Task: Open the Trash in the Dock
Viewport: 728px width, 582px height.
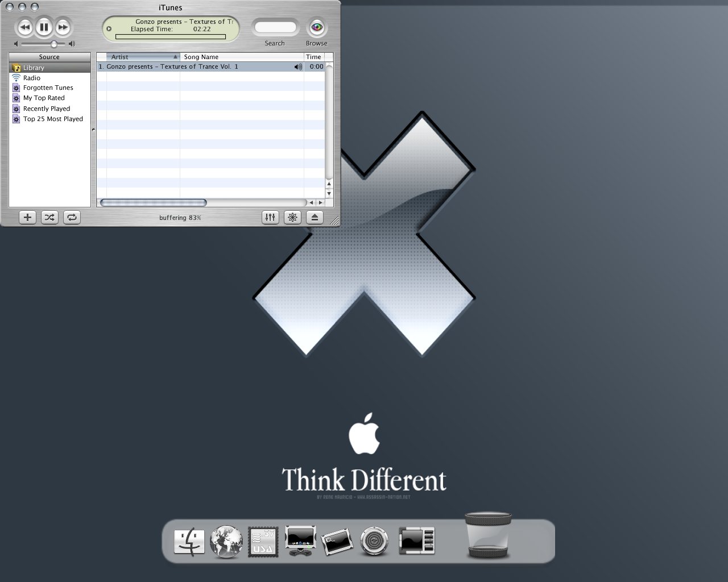Action: click(x=488, y=535)
